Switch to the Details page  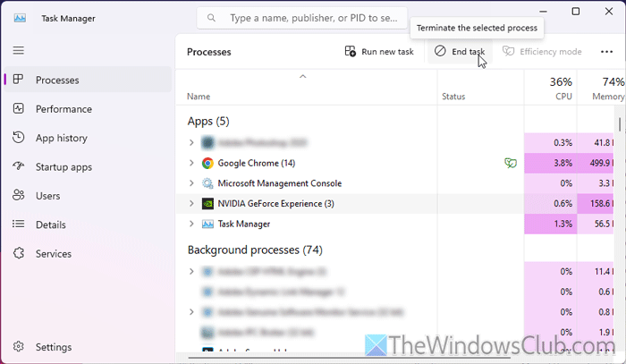tap(88, 224)
